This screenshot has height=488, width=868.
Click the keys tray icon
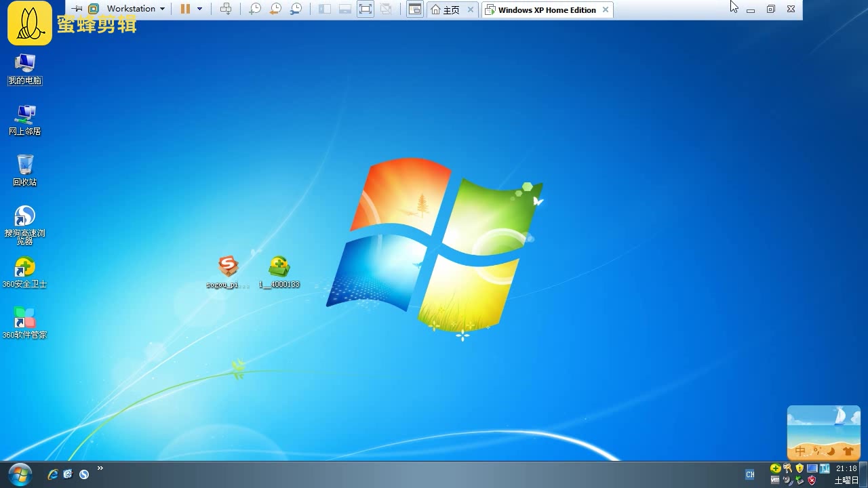[x=787, y=468]
